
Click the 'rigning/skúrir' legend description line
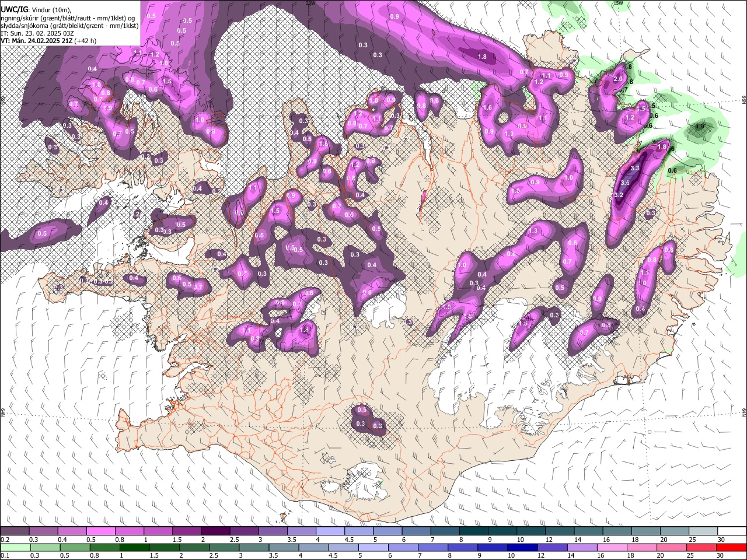[68, 18]
